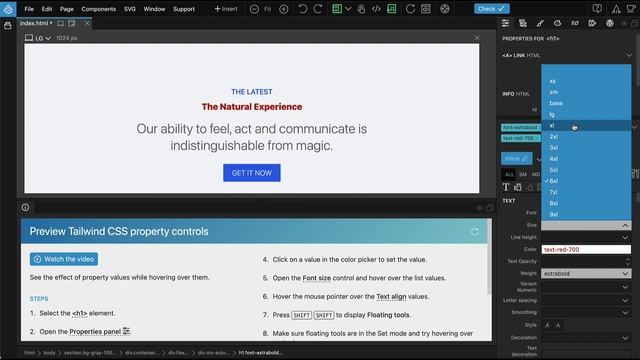Open the Window menu

click(x=154, y=9)
